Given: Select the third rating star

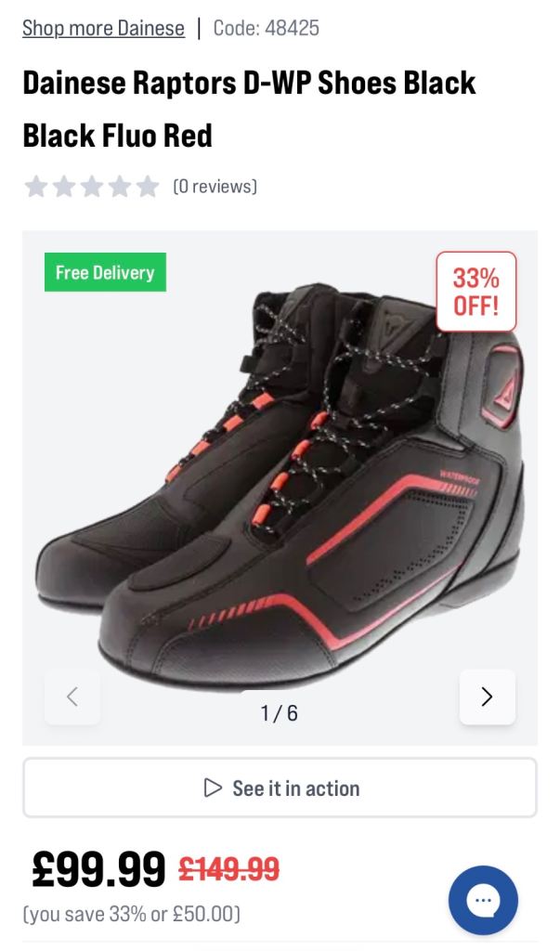Looking at the screenshot, I should click(92, 187).
